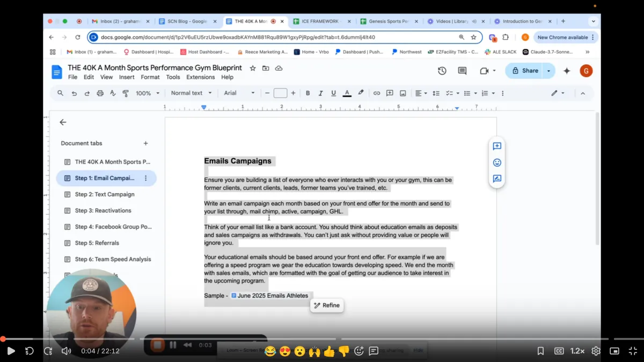This screenshot has width=644, height=362.
Task: React with the surprised face emoji
Action: (x=299, y=351)
